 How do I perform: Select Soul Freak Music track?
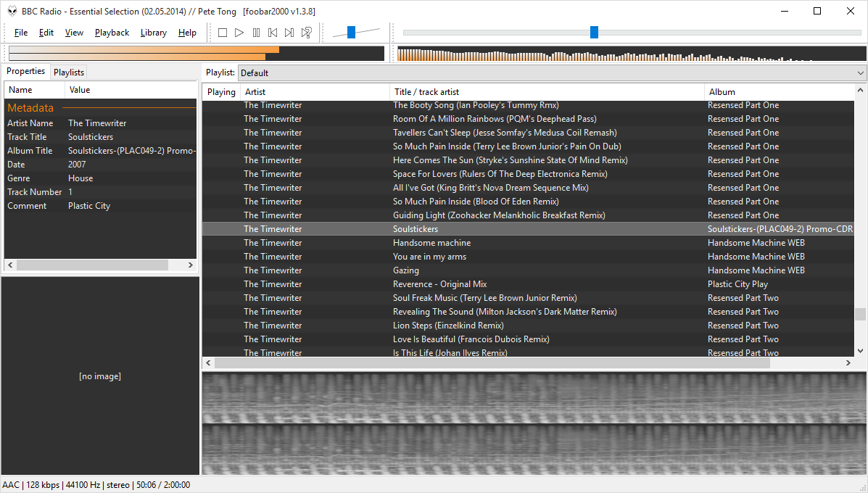pos(528,298)
